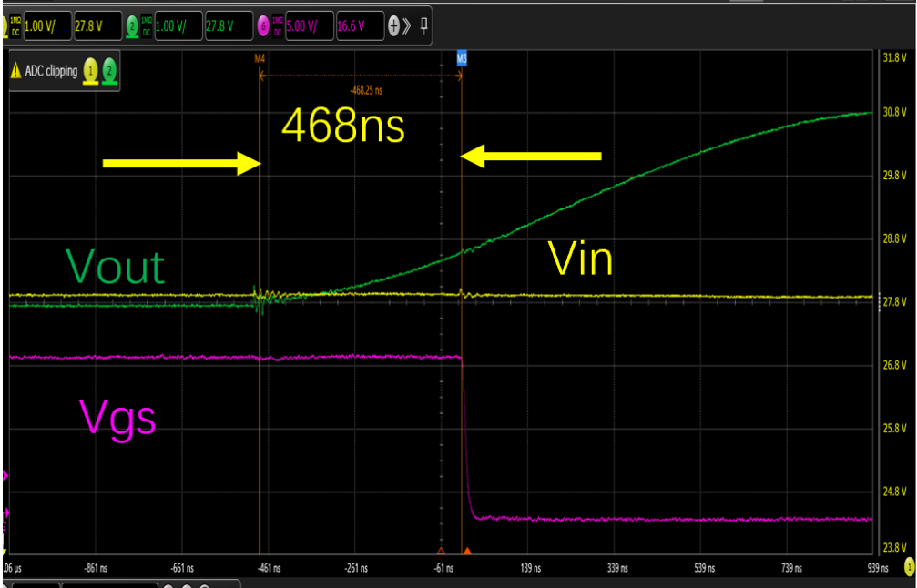Click channel 6 offset 16.6 V field
This screenshot has width=917, height=588.
coord(359,26)
